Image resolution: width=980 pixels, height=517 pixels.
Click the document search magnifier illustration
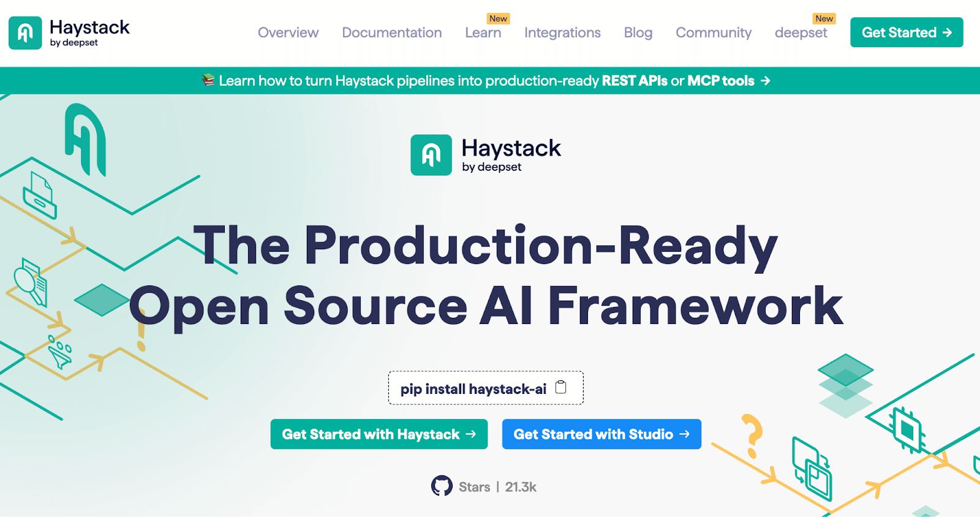pyautogui.click(x=31, y=282)
